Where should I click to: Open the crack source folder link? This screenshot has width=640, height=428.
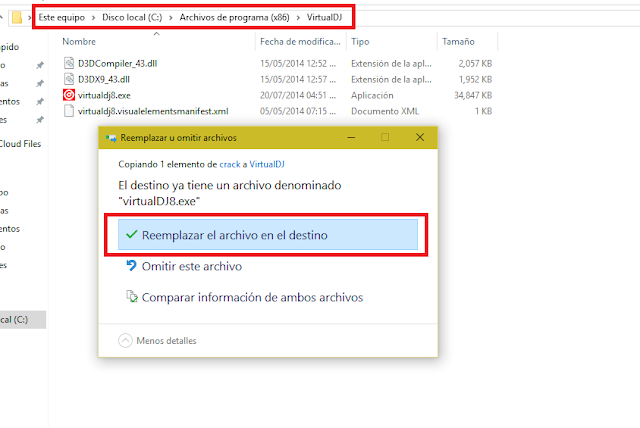pyautogui.click(x=230, y=164)
